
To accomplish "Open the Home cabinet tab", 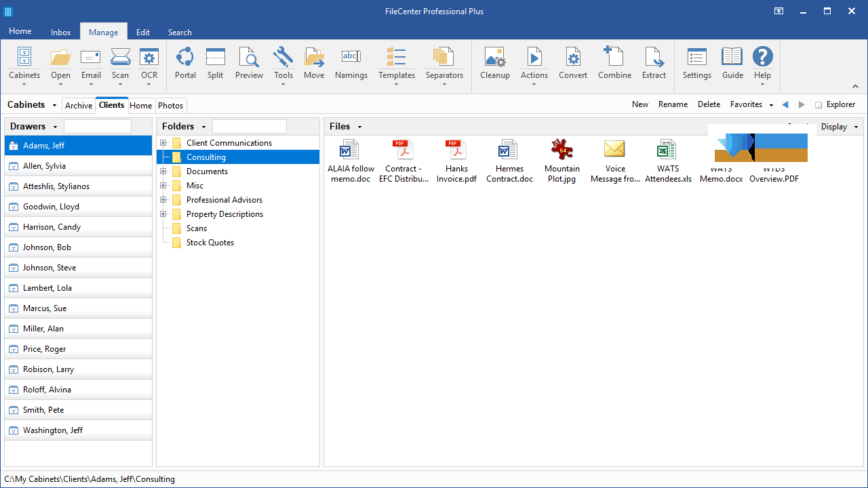I will pyautogui.click(x=141, y=106).
